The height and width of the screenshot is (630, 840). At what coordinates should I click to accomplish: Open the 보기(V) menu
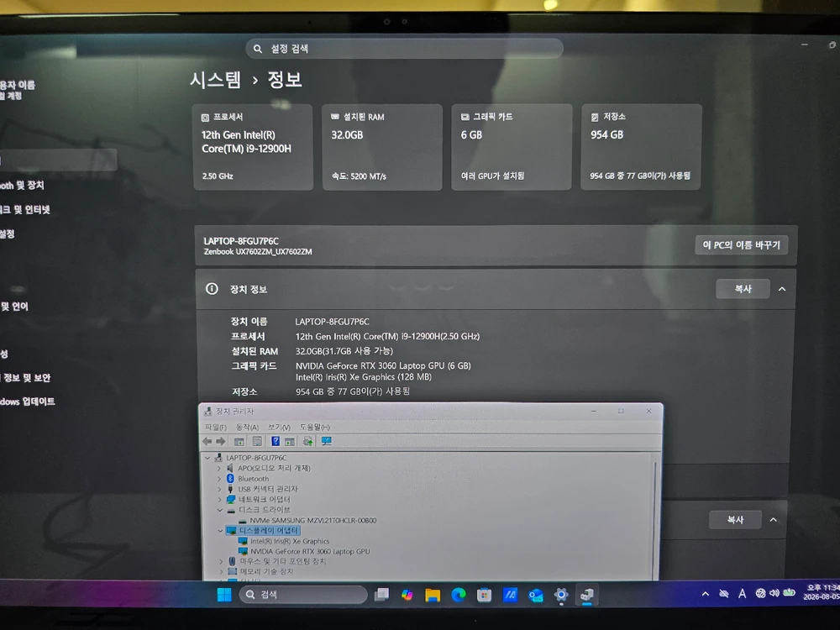coord(279,427)
